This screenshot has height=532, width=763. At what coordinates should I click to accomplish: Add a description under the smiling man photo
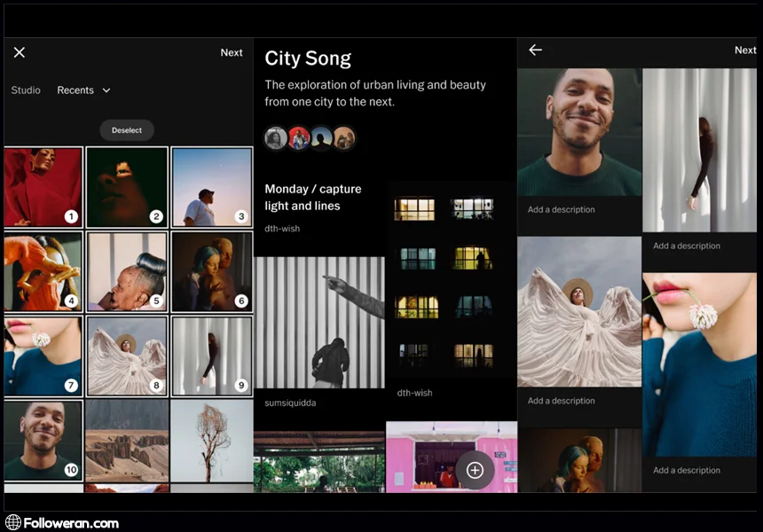(562, 210)
